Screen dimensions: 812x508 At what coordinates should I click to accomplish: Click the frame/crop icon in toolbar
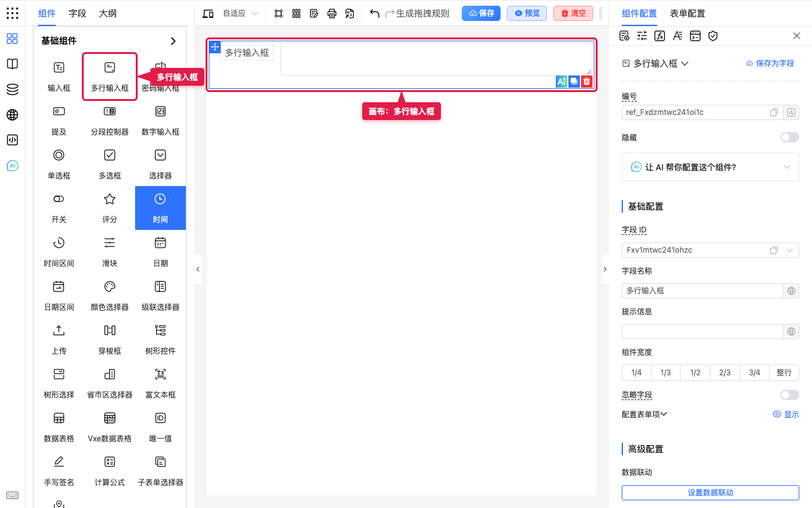pos(278,13)
